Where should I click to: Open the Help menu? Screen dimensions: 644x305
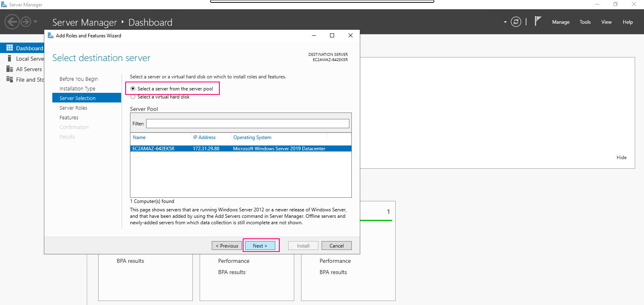click(628, 22)
